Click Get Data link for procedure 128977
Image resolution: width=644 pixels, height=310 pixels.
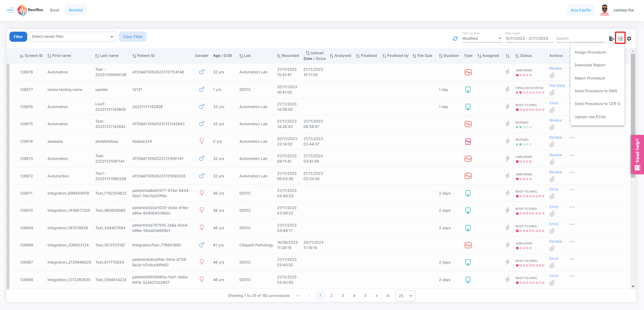pos(557,86)
